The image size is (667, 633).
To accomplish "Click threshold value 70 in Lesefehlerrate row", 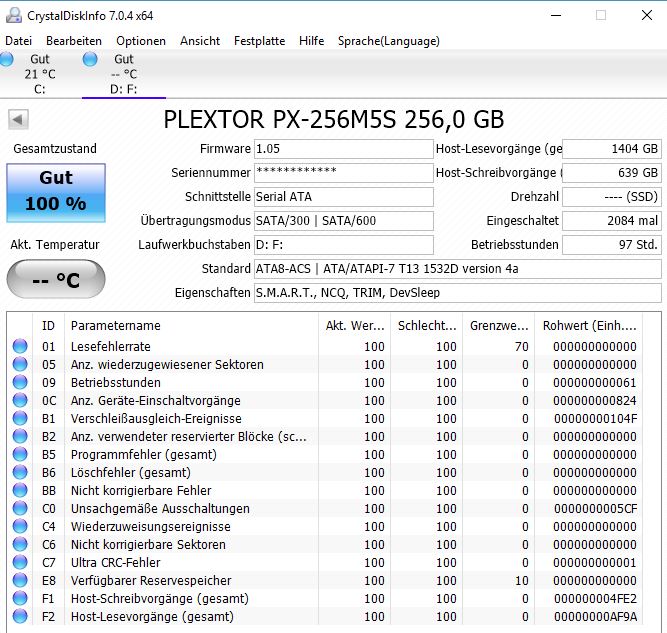I will tap(522, 347).
